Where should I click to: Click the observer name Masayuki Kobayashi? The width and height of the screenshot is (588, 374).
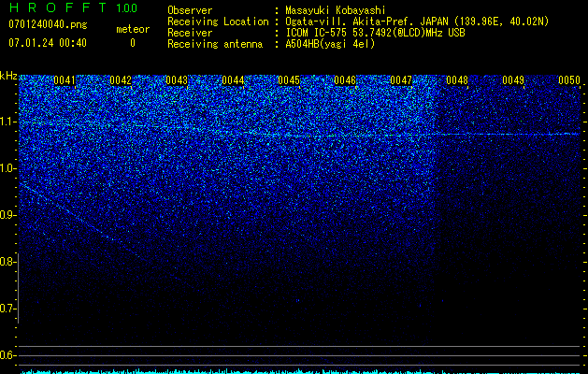(x=336, y=10)
